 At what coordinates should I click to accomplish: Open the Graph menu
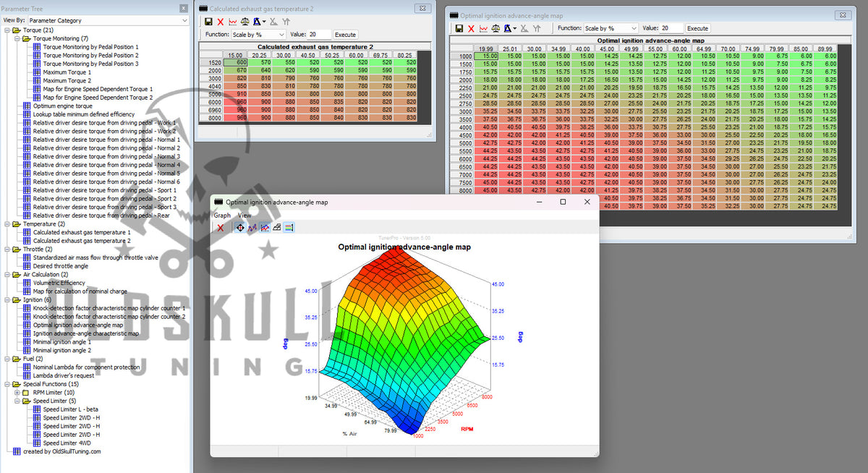click(222, 216)
